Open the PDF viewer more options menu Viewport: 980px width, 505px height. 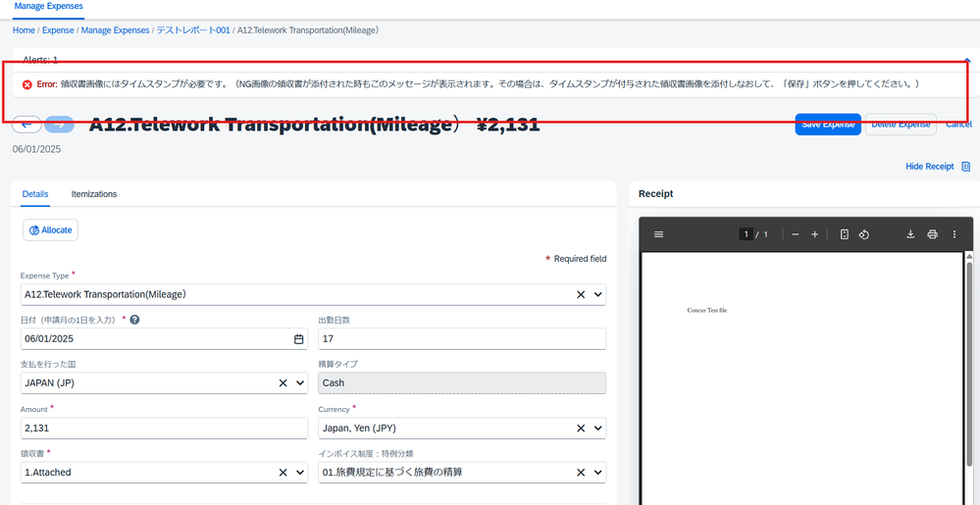coord(954,234)
